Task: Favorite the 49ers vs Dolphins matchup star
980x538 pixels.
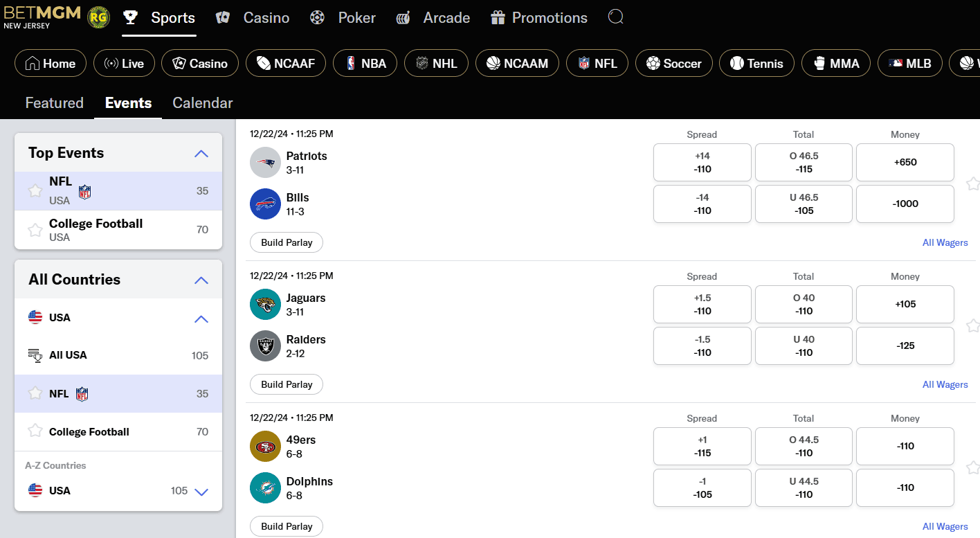Action: (x=973, y=467)
